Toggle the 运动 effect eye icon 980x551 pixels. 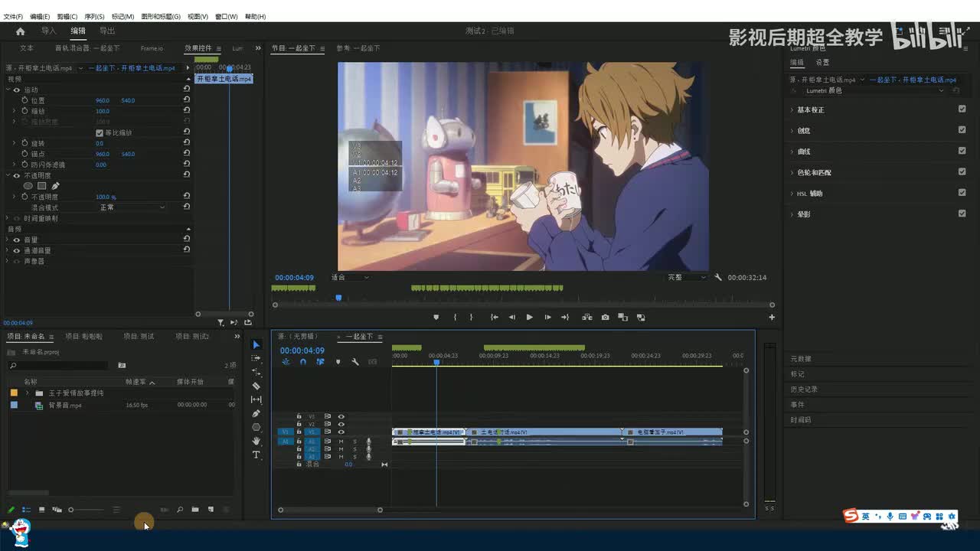click(16, 90)
